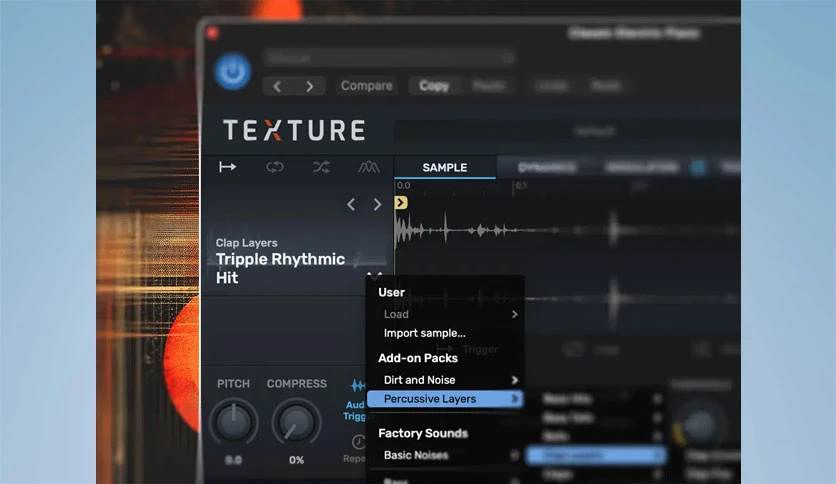
Task: Collapse the sample menu dropdown chevron
Action: (375, 275)
